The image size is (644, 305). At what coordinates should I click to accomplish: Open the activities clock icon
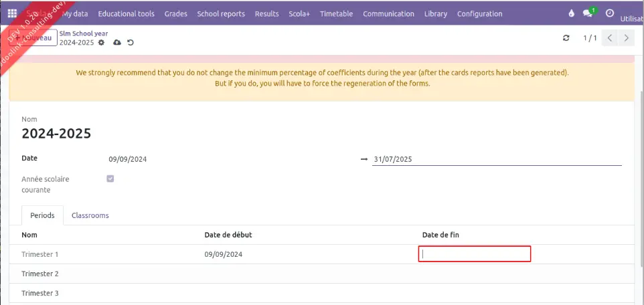pos(609,13)
